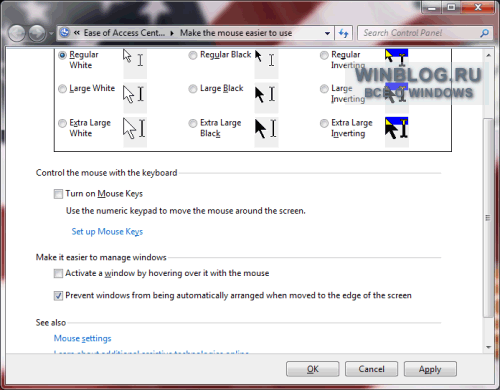This screenshot has width=500, height=390.
Task: Maximize the Control Panel window
Action: coord(451,7)
